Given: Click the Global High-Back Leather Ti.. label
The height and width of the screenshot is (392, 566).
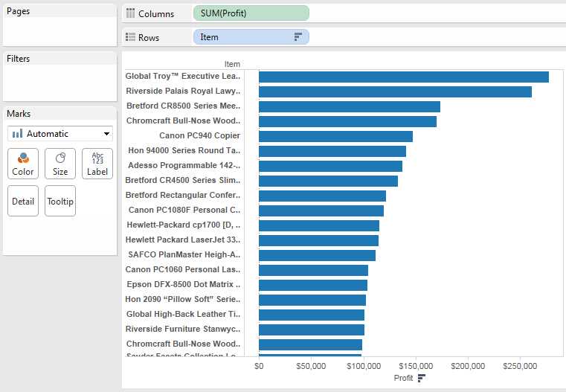Looking at the screenshot, I should pyautogui.click(x=184, y=314).
